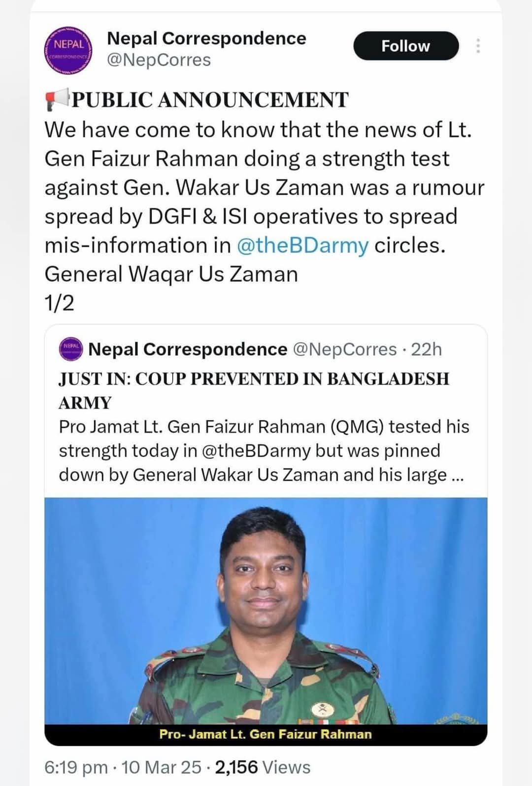Expand the truncated quoted tweet text ellipsis
532x786 pixels.
pos(457,475)
